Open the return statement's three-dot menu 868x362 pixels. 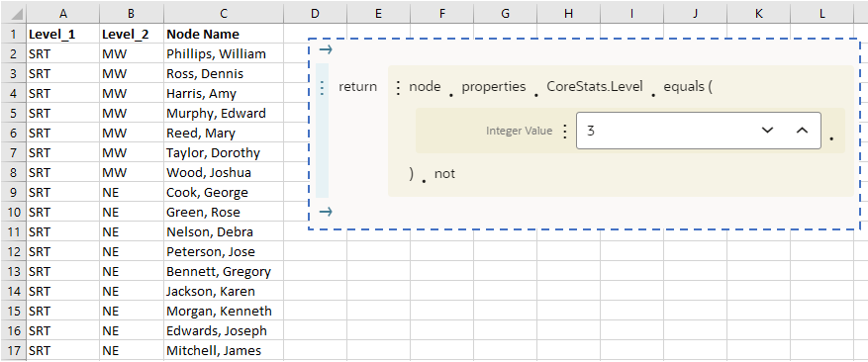(323, 87)
